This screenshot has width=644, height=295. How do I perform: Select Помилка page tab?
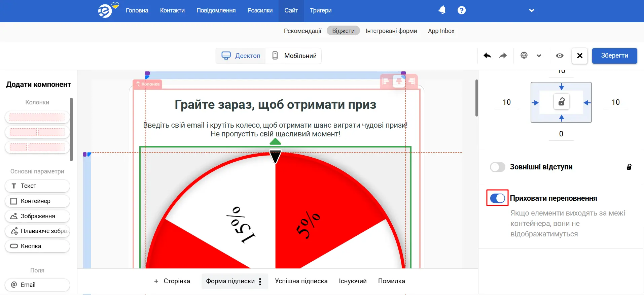tap(392, 281)
